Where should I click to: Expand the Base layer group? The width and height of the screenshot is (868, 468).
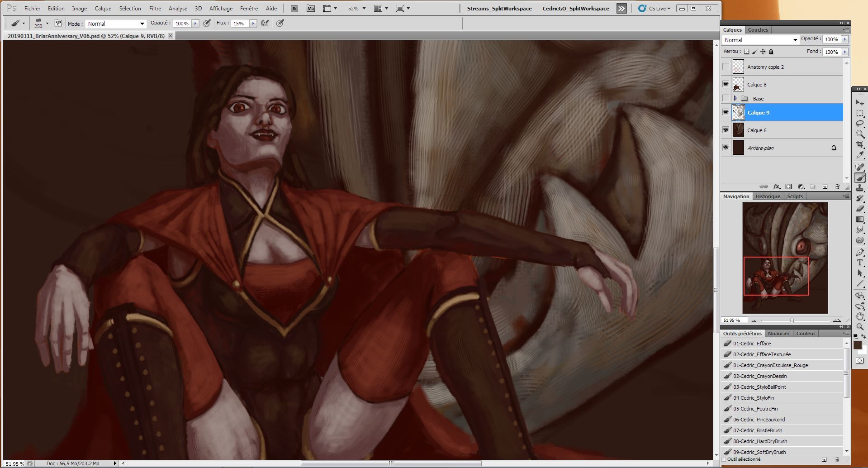[x=735, y=99]
